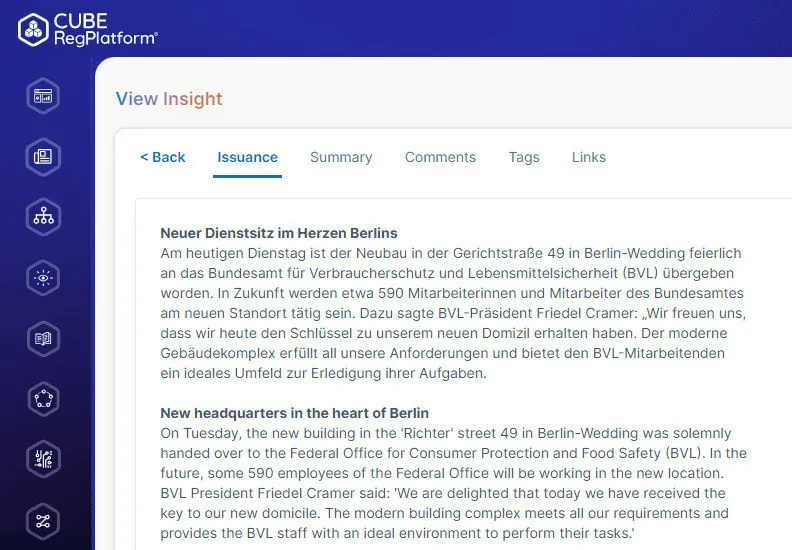This screenshot has width=792, height=550.
Task: Open the open-book sidebar icon
Action: tap(43, 339)
